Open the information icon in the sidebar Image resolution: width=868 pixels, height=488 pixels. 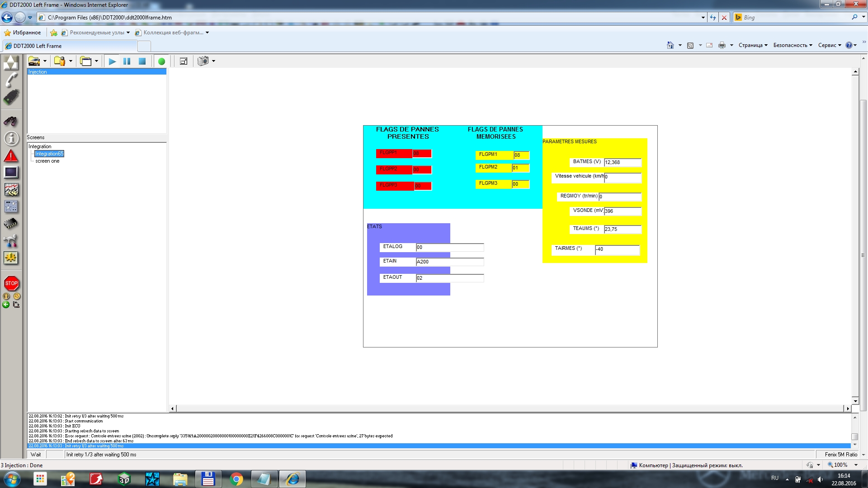pyautogui.click(x=11, y=138)
